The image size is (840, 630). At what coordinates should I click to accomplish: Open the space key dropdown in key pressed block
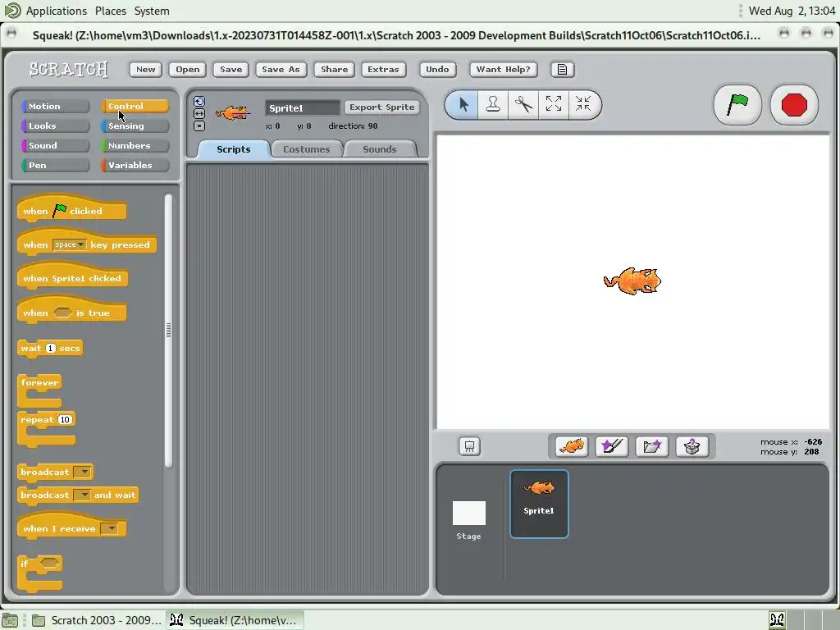[70, 244]
